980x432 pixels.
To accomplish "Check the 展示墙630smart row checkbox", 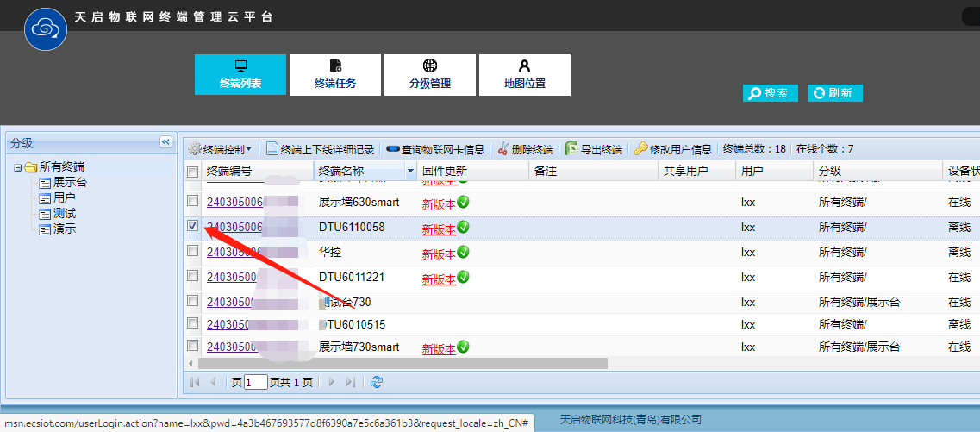I will pos(193,200).
